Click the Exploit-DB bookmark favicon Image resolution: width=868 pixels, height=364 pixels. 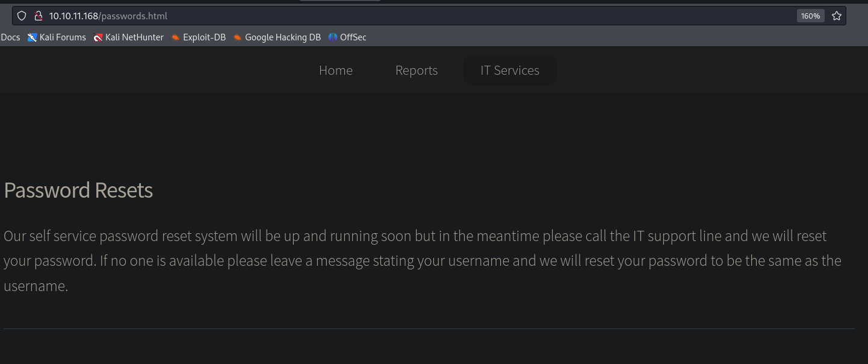click(x=175, y=37)
